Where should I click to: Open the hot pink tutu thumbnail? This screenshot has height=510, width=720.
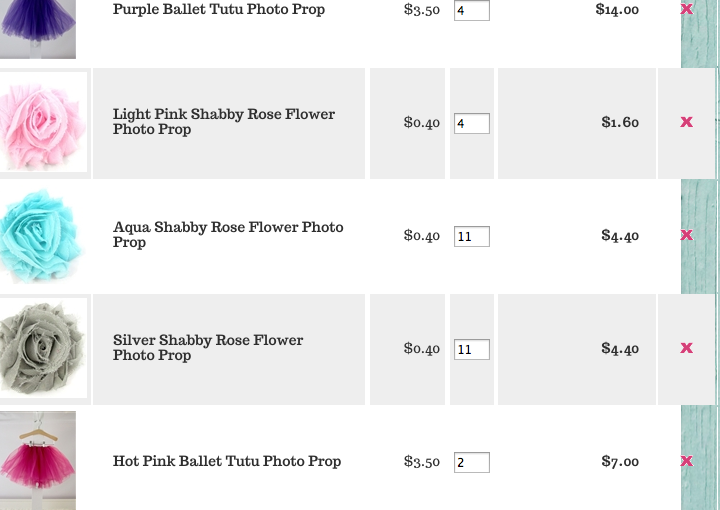38,460
